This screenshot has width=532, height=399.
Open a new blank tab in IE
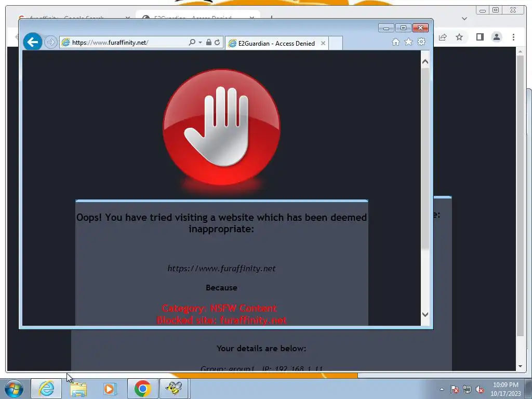tap(336, 44)
